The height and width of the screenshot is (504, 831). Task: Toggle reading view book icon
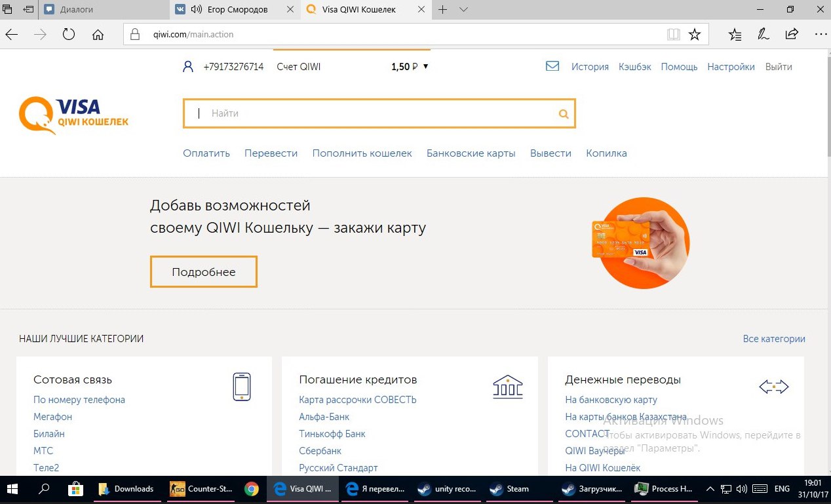[674, 35]
